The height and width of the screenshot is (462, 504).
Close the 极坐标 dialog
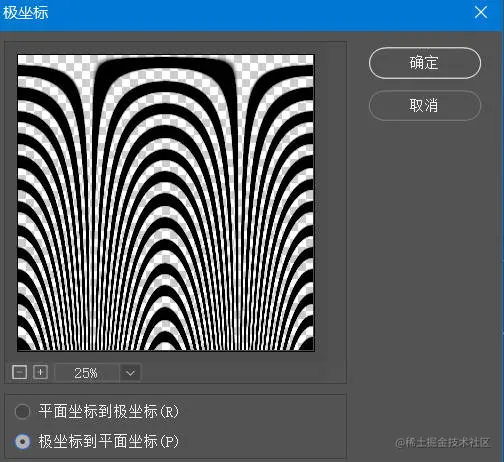pyautogui.click(x=481, y=13)
